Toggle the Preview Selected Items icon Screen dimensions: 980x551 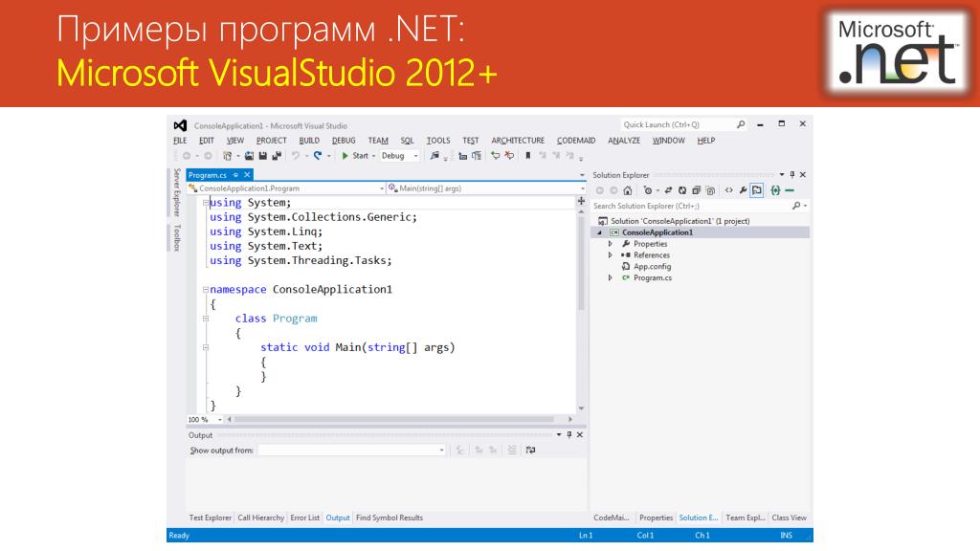click(757, 190)
